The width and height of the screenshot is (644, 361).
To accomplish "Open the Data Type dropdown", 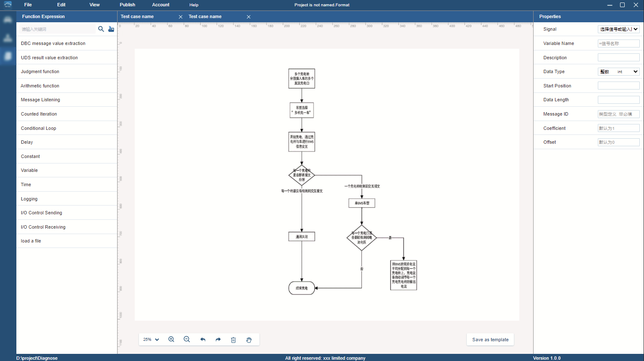I will click(x=618, y=71).
